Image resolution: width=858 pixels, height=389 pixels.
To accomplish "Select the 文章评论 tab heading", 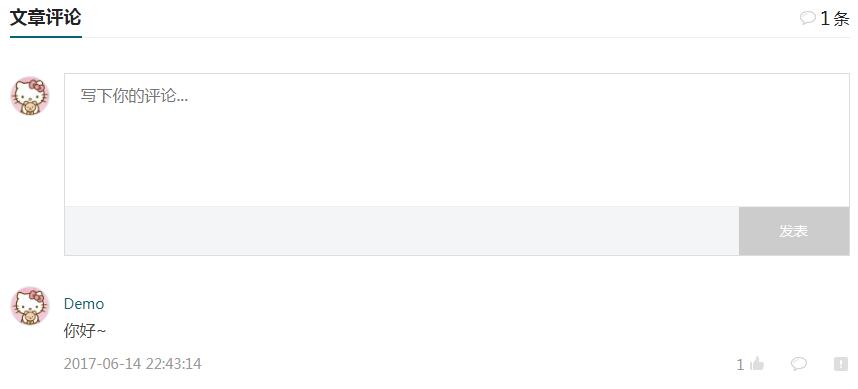I will coord(45,18).
